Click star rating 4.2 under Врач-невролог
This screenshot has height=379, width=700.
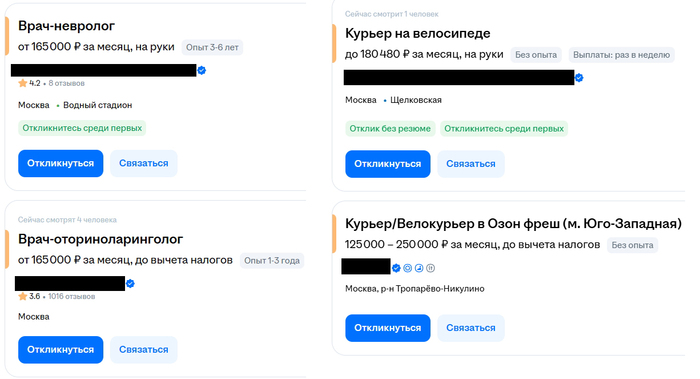[29, 83]
